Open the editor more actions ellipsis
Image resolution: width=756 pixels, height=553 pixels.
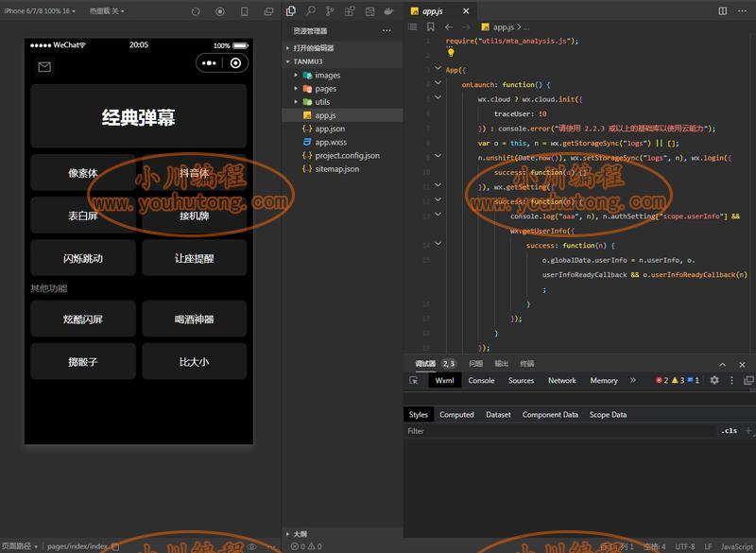742,11
